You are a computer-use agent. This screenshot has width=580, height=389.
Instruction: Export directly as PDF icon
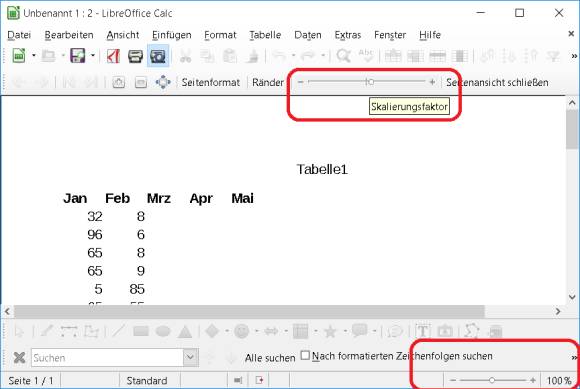click(113, 56)
